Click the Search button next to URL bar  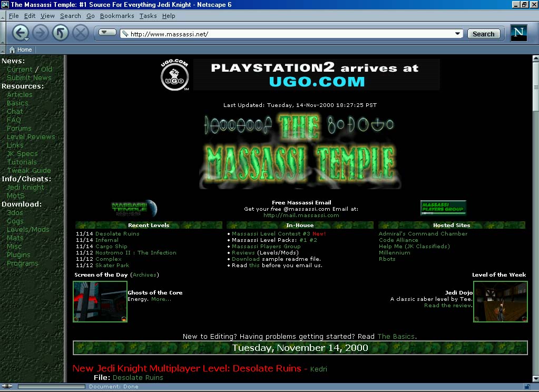pyautogui.click(x=483, y=34)
